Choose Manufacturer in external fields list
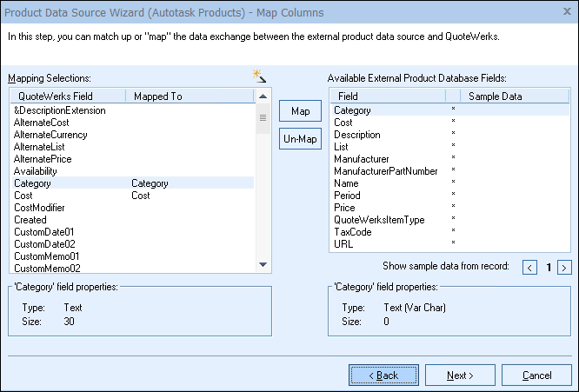Screen dimensions: 579x392 tap(362, 160)
